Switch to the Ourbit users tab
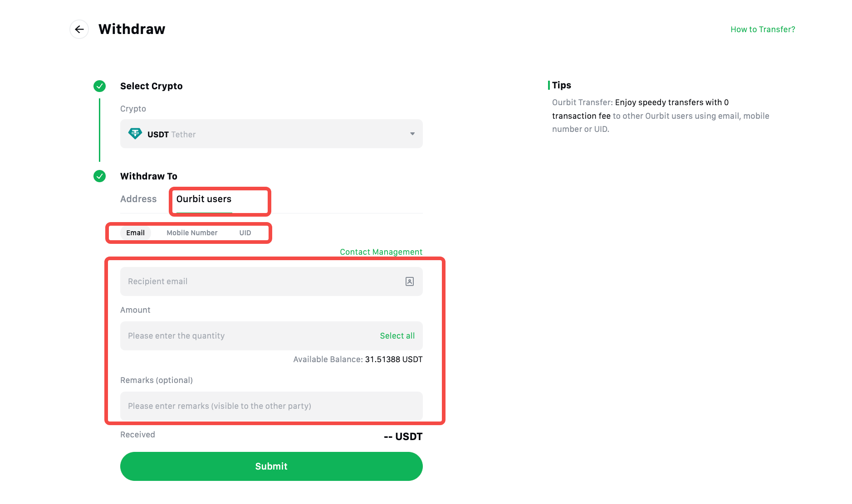This screenshot has height=504, width=852. 204,199
